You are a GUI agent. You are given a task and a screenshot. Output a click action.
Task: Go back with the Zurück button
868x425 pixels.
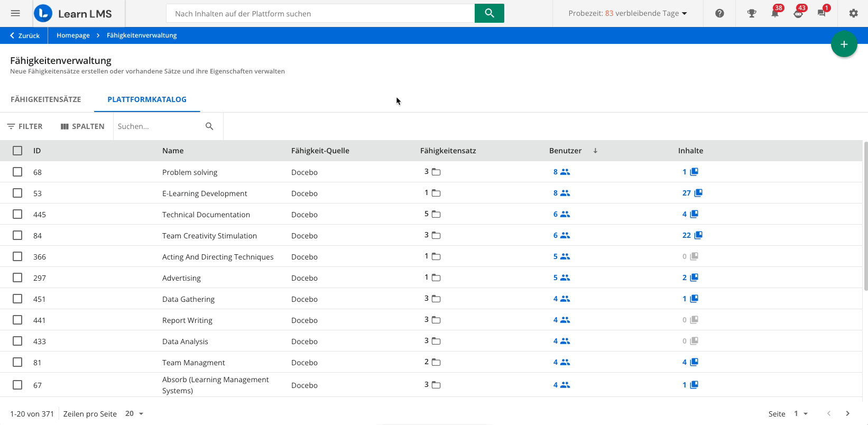tap(25, 35)
